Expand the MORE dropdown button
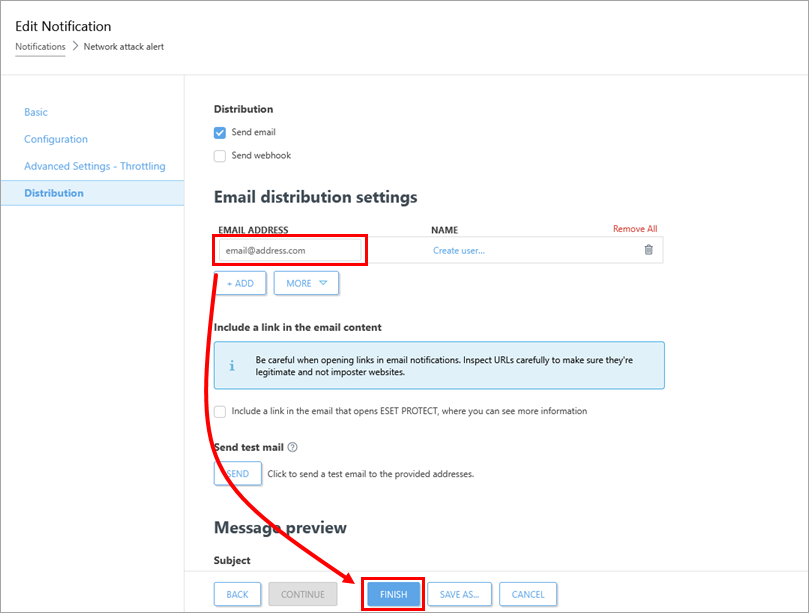Image resolution: width=809 pixels, height=613 pixels. pyautogui.click(x=306, y=283)
